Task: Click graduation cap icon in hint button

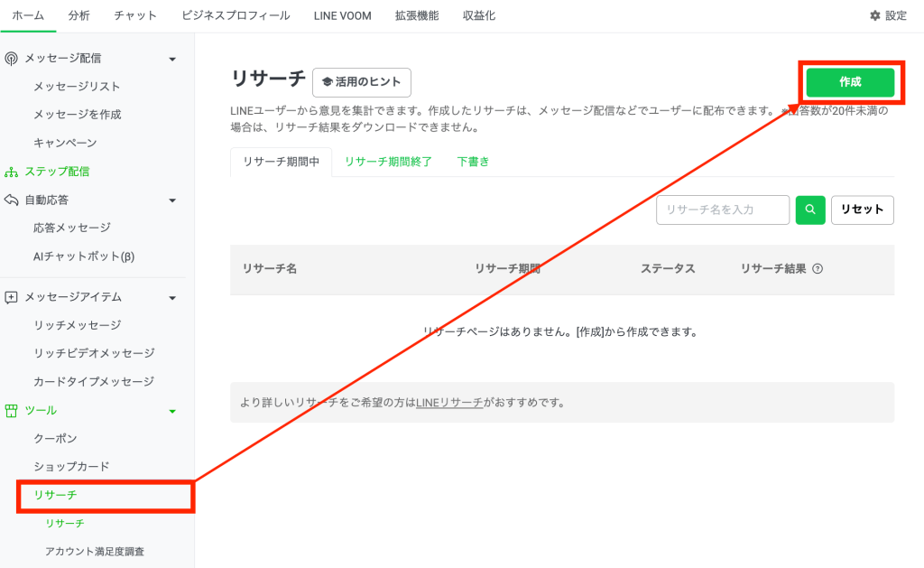Action: pyautogui.click(x=327, y=82)
